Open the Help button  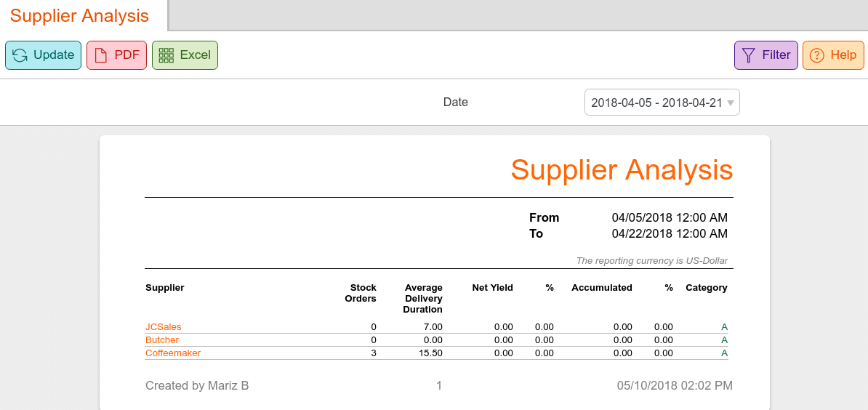point(833,55)
